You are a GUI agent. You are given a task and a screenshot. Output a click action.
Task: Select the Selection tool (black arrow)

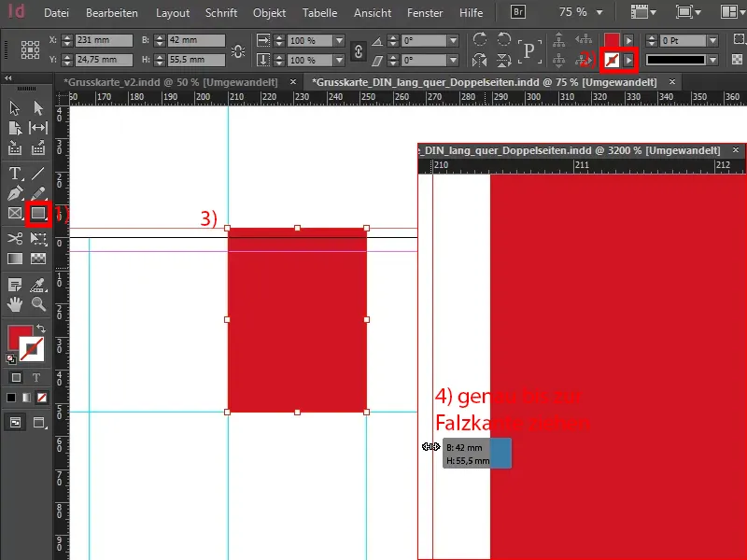(14, 108)
